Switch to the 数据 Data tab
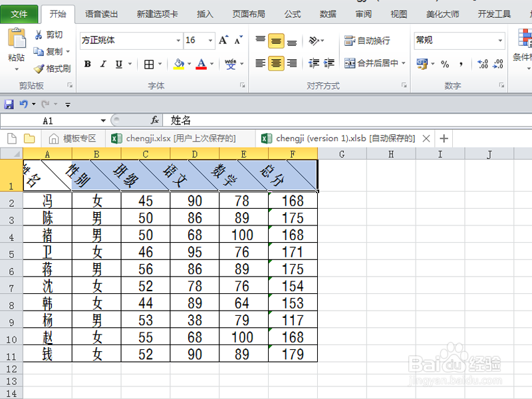The height and width of the screenshot is (399, 532). pos(328,14)
